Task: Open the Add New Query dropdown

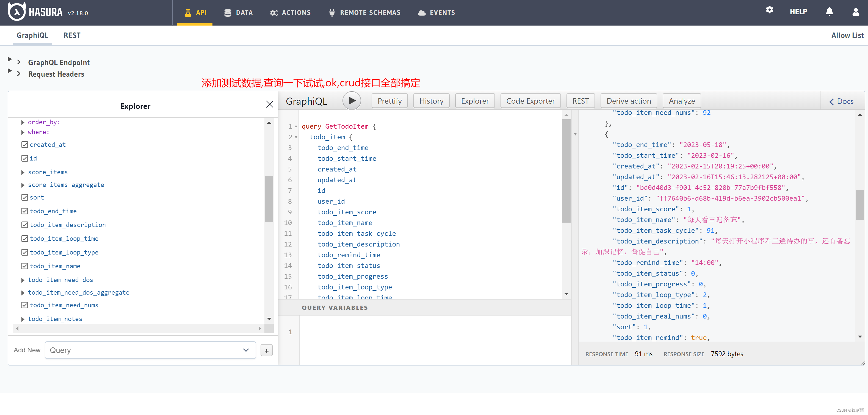Action: 150,350
